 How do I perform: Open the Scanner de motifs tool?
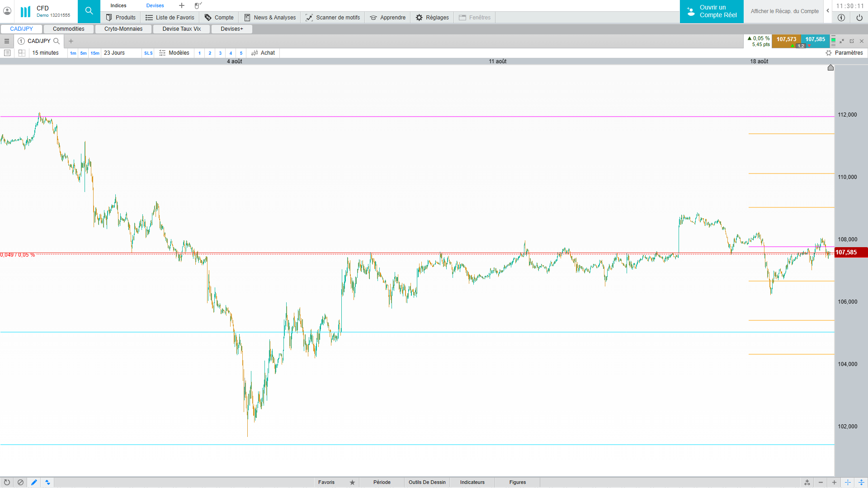pos(333,18)
